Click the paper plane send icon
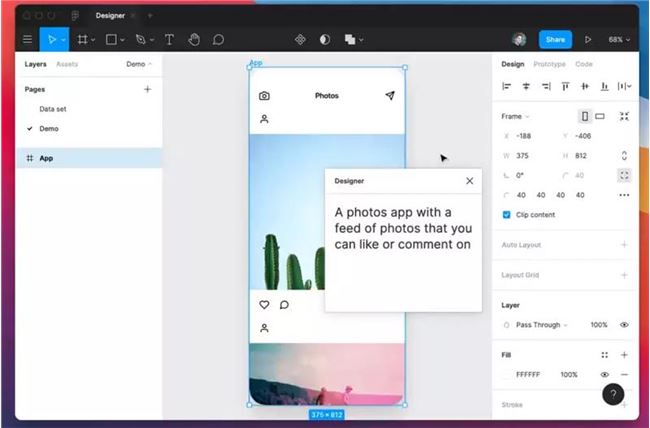 click(x=390, y=96)
